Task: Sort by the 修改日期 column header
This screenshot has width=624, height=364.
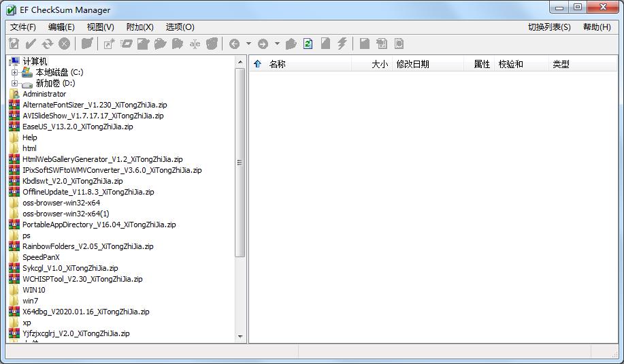Action: (412, 64)
